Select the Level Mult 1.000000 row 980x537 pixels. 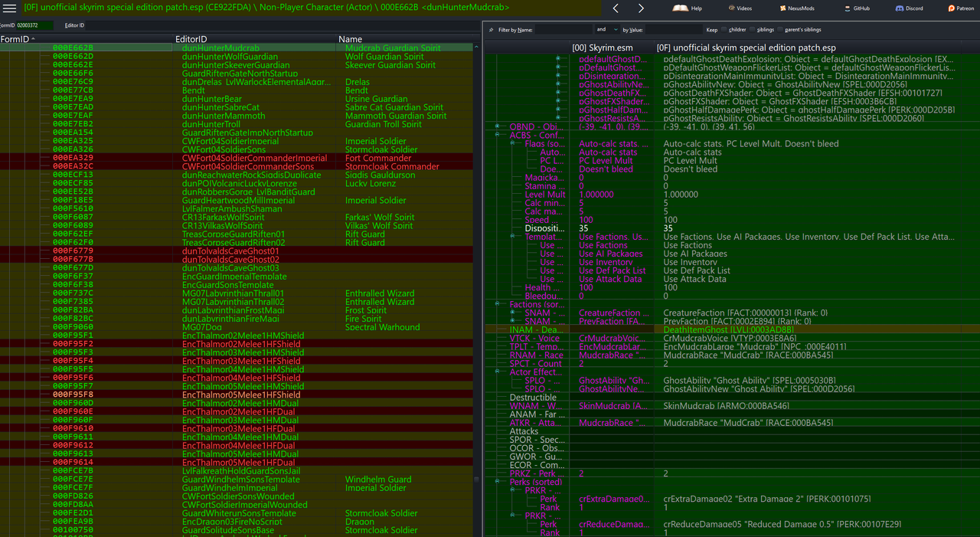[733, 195]
